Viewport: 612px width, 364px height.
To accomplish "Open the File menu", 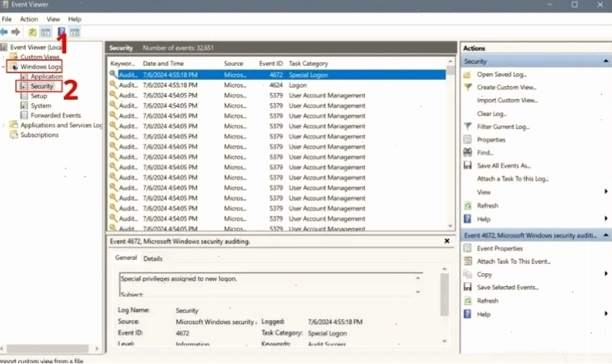I will 7,19.
